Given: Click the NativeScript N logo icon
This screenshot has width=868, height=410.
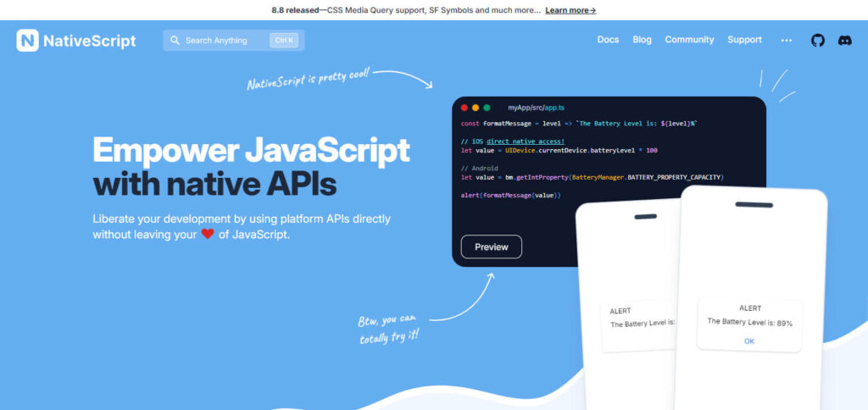Looking at the screenshot, I should tap(27, 41).
